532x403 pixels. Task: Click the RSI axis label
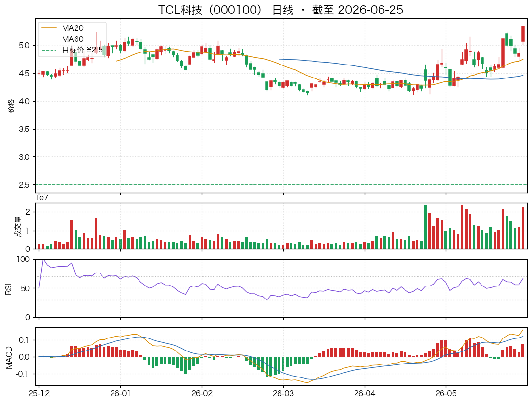click(x=8, y=289)
